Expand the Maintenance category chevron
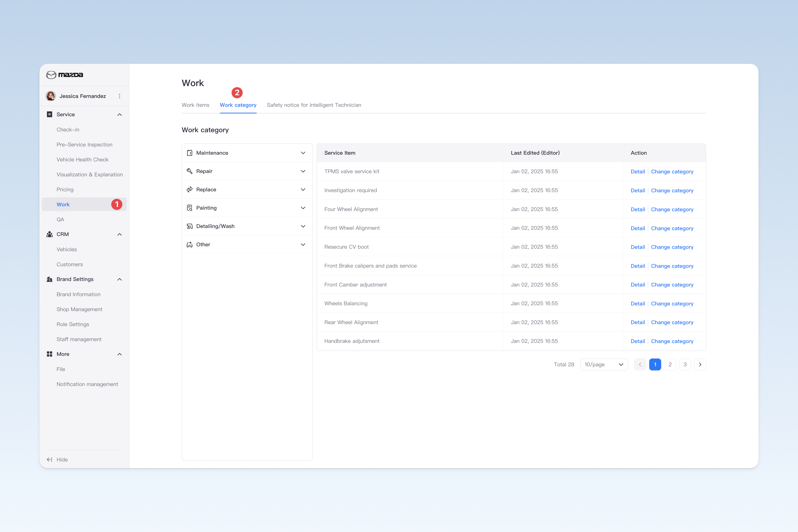This screenshot has height=532, width=798. pyautogui.click(x=303, y=153)
